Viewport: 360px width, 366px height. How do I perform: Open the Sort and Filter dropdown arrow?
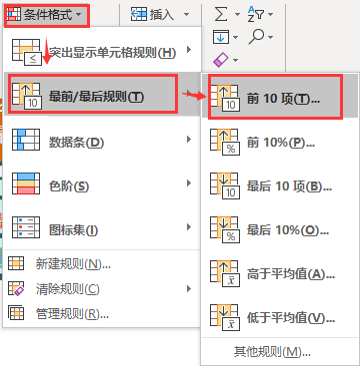(270, 15)
